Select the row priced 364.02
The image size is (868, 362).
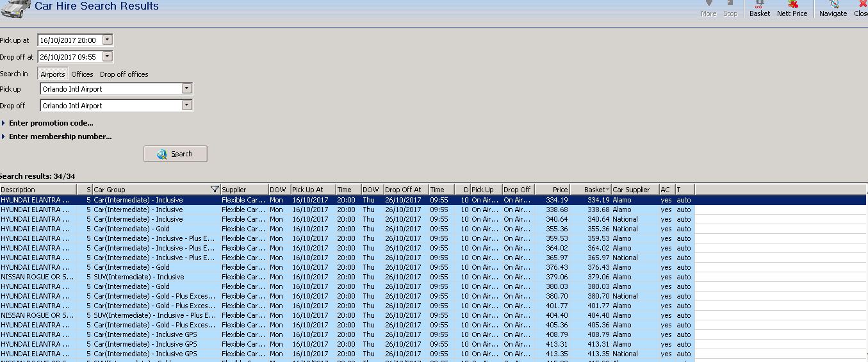pos(347,248)
